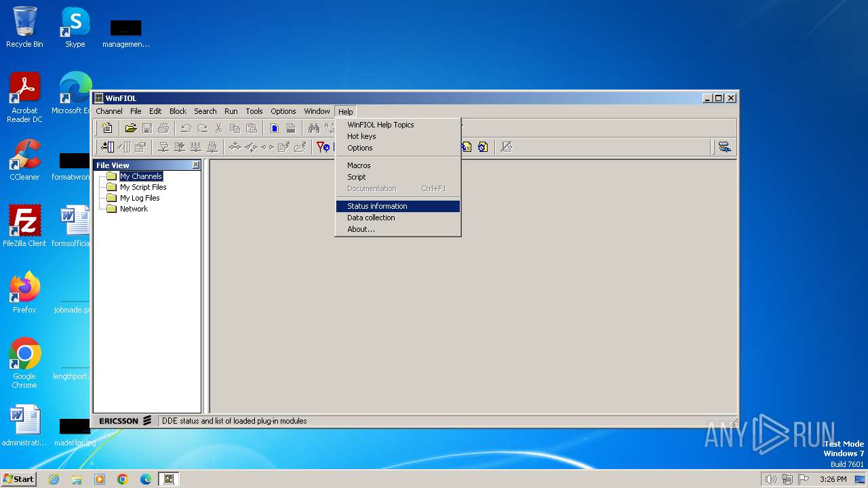Open the Block menu
Screen dimensions: 868x488
pos(178,111)
